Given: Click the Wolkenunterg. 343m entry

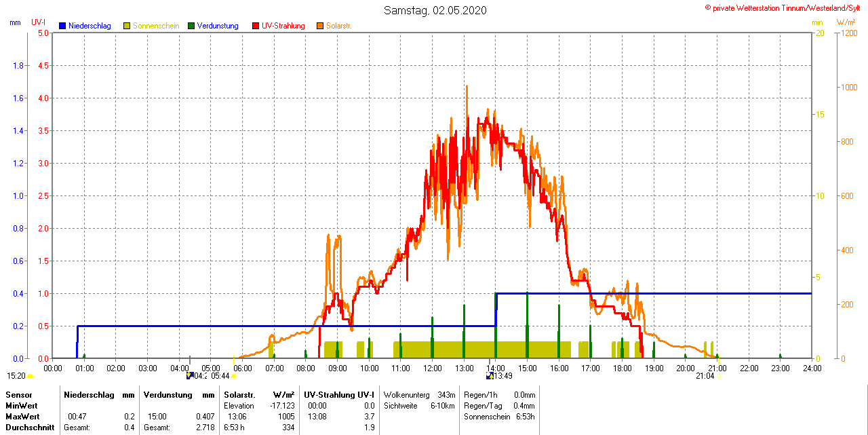Looking at the screenshot, I should (419, 394).
